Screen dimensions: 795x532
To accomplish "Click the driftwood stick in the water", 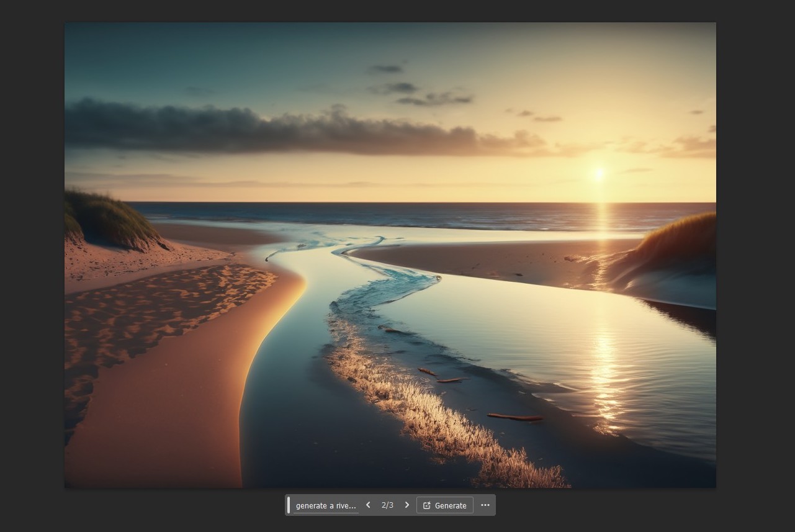I will (514, 417).
